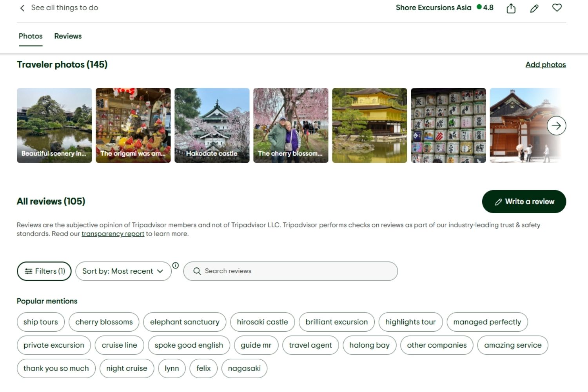Click the right arrow to browse more photos

[556, 125]
